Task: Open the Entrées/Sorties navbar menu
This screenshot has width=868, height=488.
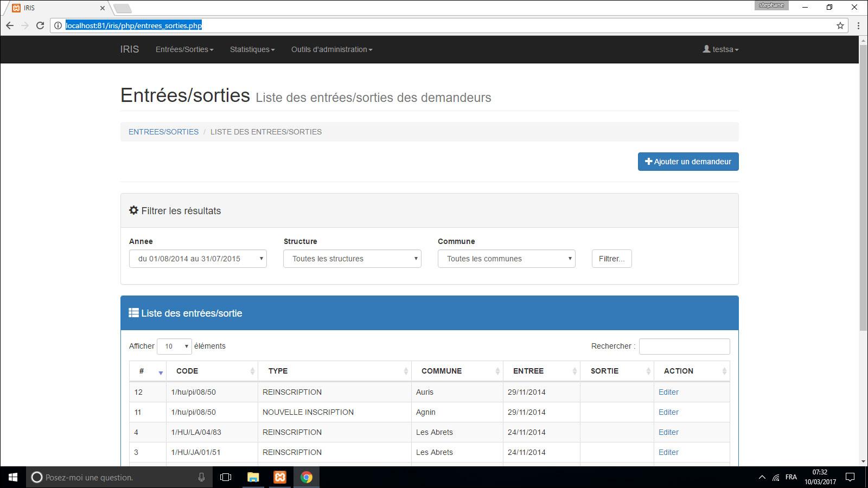Action: click(184, 49)
